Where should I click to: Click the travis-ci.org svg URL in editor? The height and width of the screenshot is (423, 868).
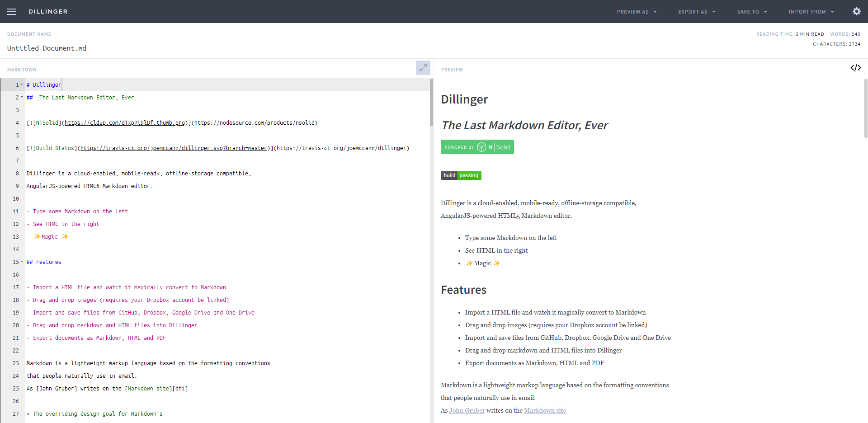[x=174, y=148]
